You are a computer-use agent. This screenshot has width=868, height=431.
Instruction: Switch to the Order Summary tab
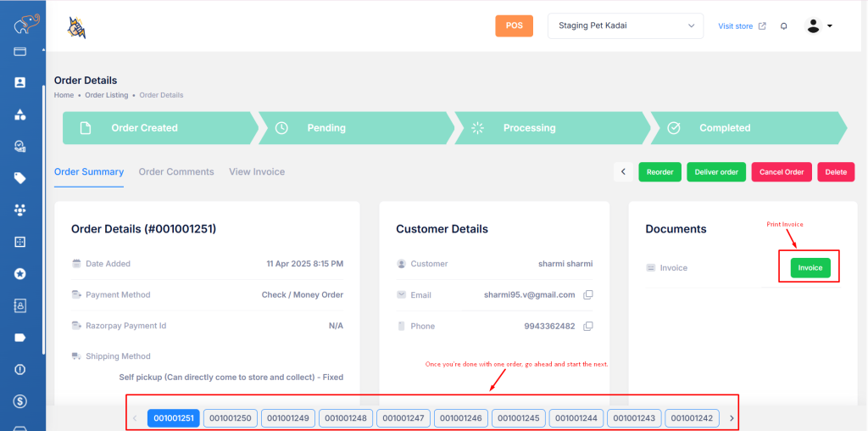[x=88, y=171]
